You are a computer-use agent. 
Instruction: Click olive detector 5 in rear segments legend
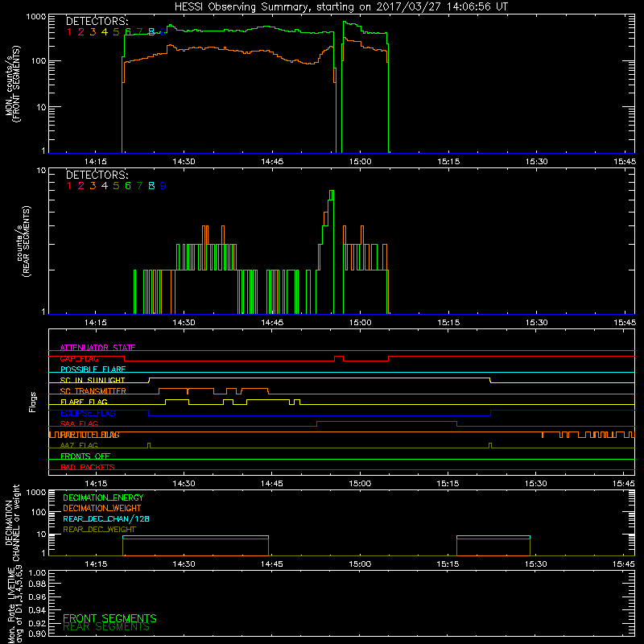[116, 186]
